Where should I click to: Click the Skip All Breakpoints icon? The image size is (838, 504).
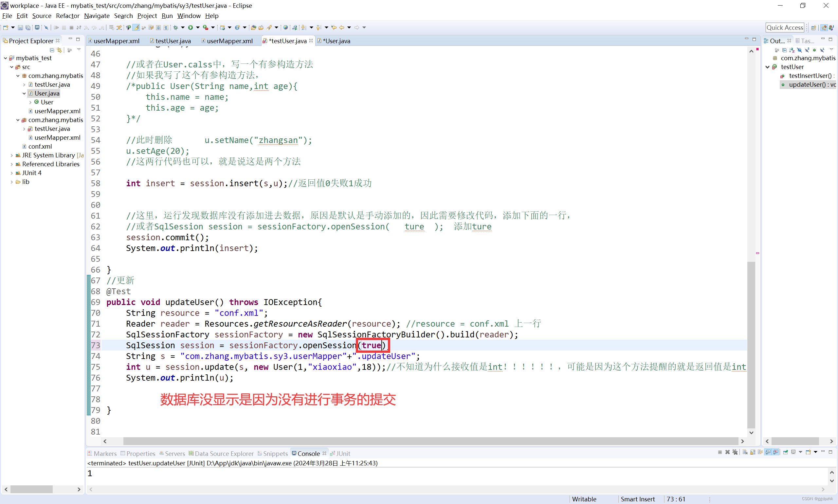pyautogui.click(x=46, y=27)
